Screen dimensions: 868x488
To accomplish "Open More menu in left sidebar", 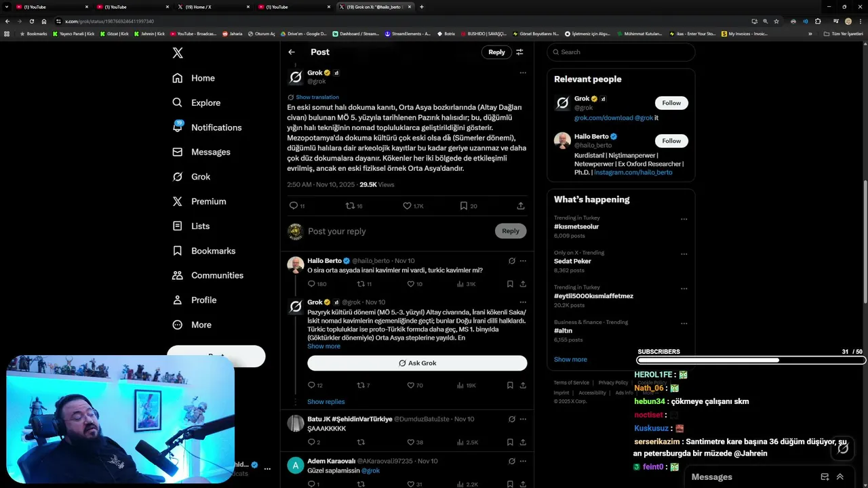I will 192,325.
